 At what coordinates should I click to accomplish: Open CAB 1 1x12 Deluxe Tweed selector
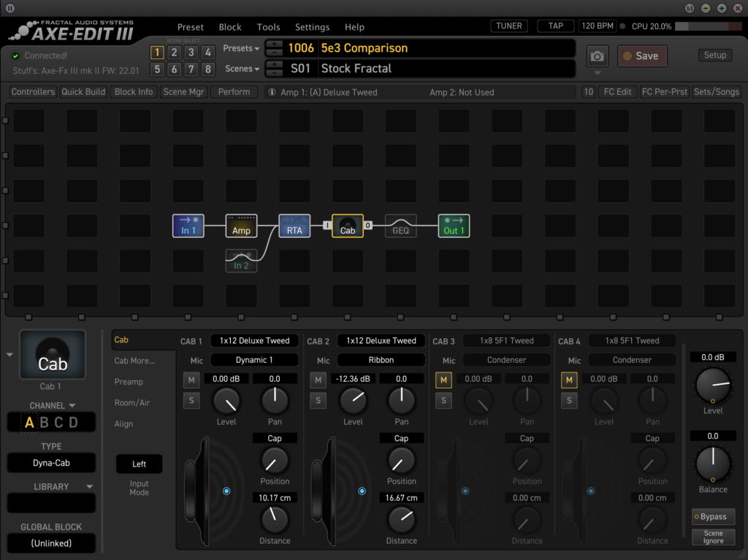254,340
